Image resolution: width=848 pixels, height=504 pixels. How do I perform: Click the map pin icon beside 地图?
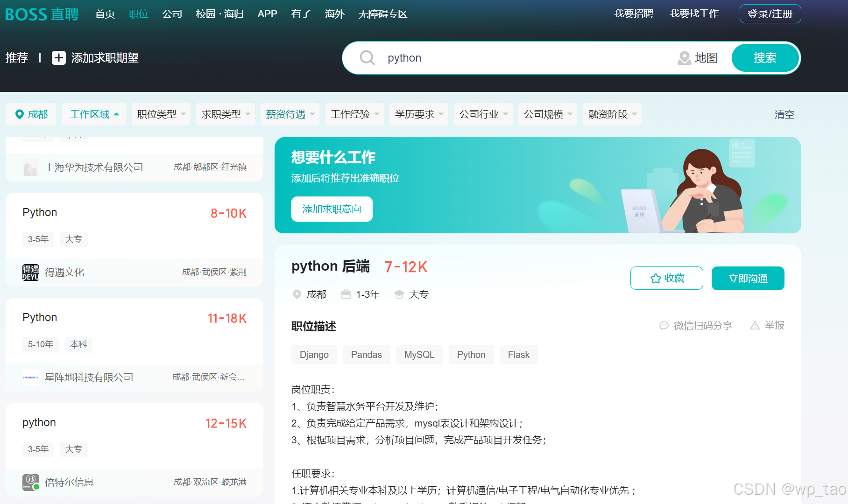[684, 58]
